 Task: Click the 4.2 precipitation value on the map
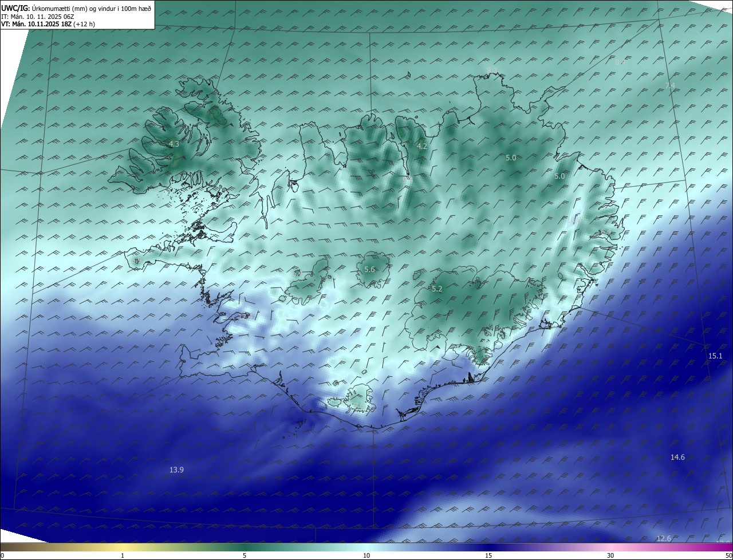tap(422, 146)
